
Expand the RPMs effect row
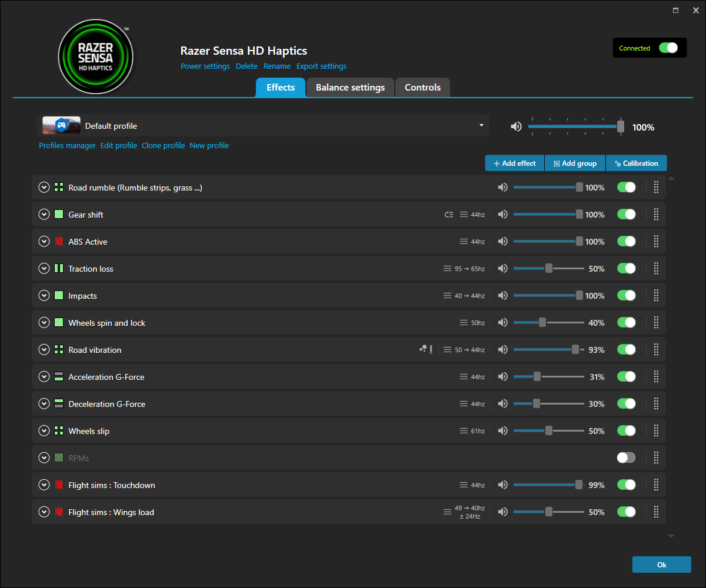tap(44, 458)
